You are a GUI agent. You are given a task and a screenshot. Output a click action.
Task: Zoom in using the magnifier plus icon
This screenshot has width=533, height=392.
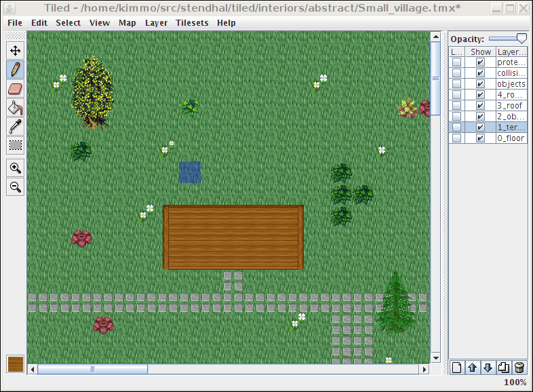click(15, 168)
